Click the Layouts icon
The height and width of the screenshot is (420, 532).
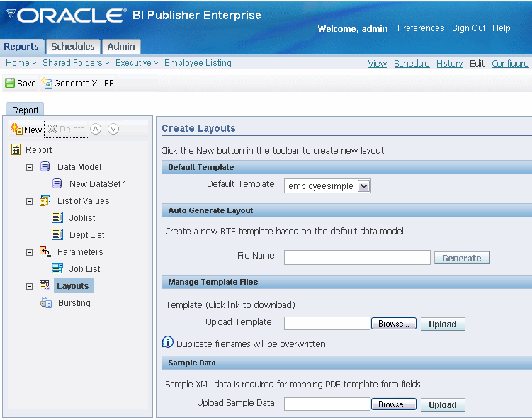[x=45, y=285]
